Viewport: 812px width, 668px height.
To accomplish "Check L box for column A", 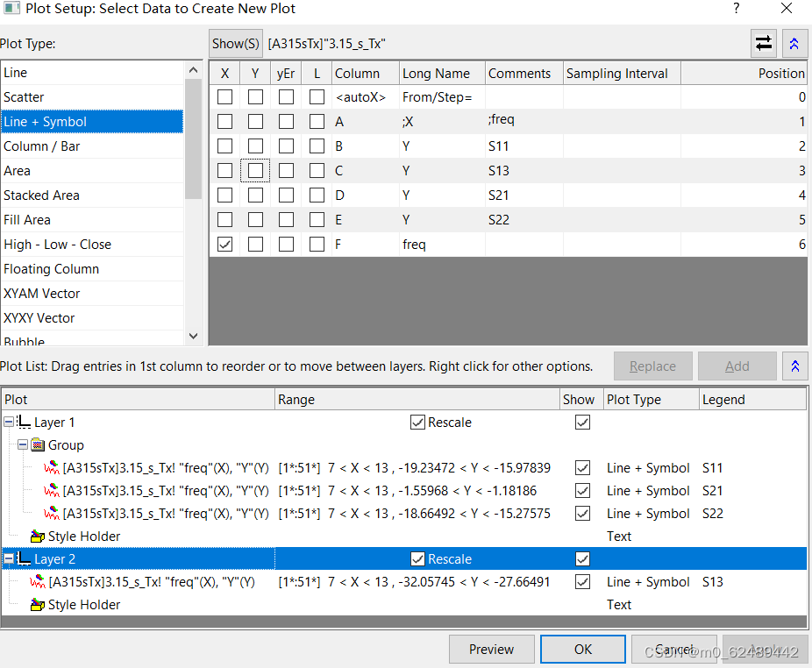I will click(x=317, y=121).
